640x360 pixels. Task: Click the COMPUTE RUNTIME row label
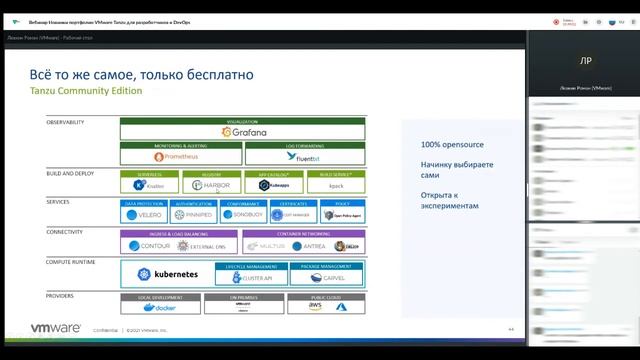point(70,262)
